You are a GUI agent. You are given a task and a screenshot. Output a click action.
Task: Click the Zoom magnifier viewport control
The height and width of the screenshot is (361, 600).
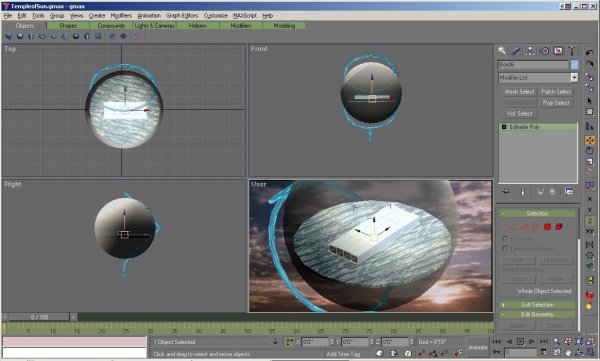coord(556,341)
